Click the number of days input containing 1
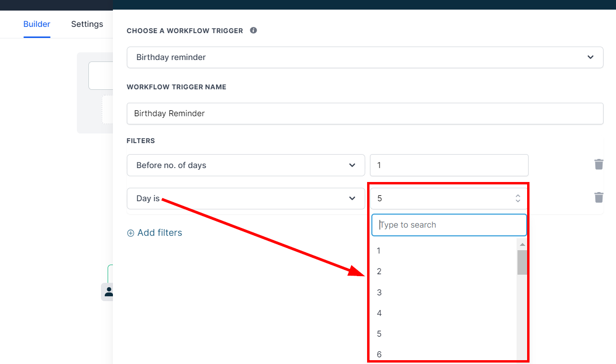Viewport: 616px width, 364px height. point(449,165)
